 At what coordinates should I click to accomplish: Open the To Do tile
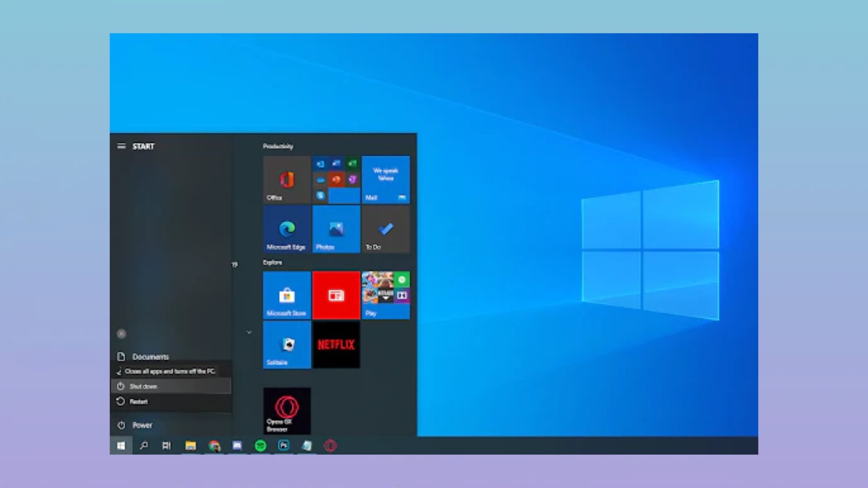click(386, 229)
